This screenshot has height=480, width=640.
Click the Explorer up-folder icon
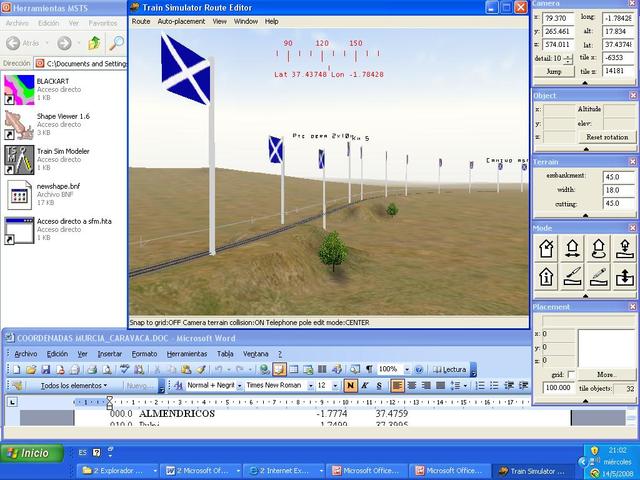[93, 43]
